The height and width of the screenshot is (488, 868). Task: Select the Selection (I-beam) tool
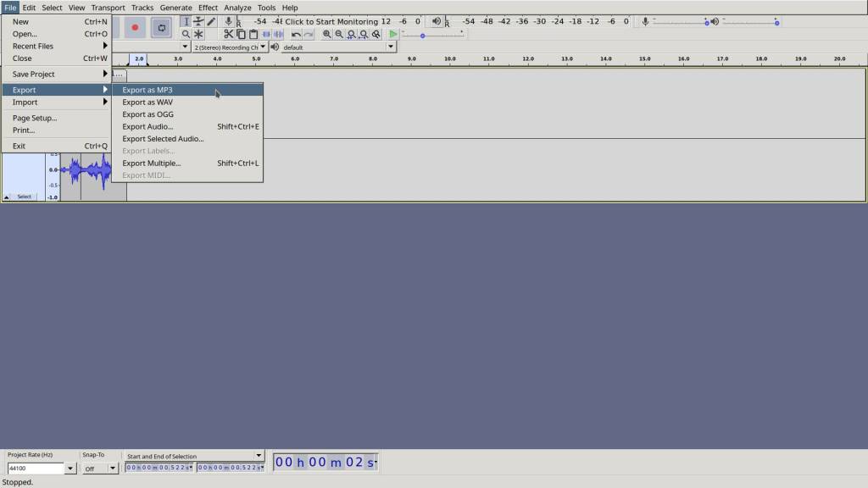click(x=186, y=21)
